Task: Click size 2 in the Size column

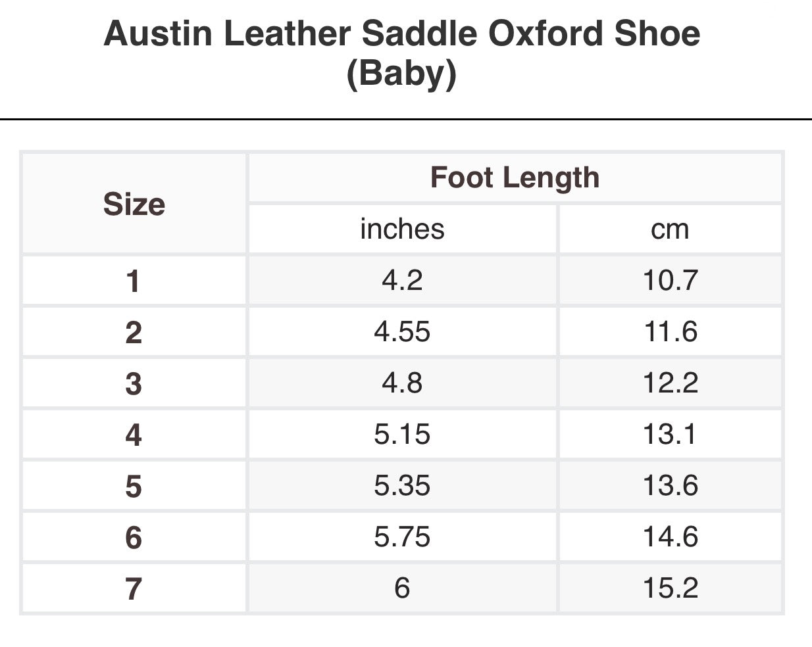Action: 134,332
